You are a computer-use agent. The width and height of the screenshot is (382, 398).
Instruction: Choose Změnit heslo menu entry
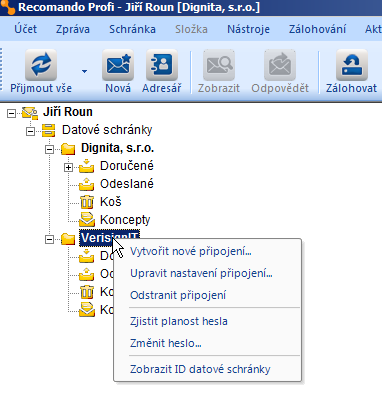point(166,343)
